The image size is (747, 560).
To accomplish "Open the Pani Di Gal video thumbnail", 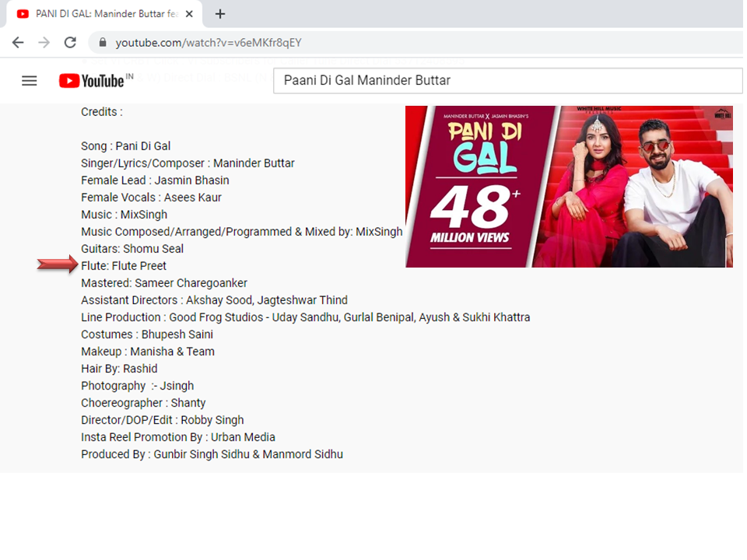I will pyautogui.click(x=568, y=187).
